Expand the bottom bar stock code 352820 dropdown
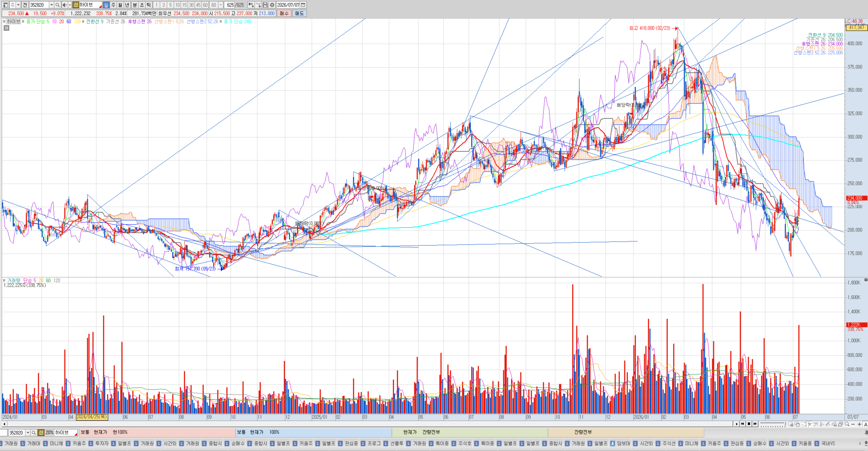This screenshot has width=868, height=451. 28,433
